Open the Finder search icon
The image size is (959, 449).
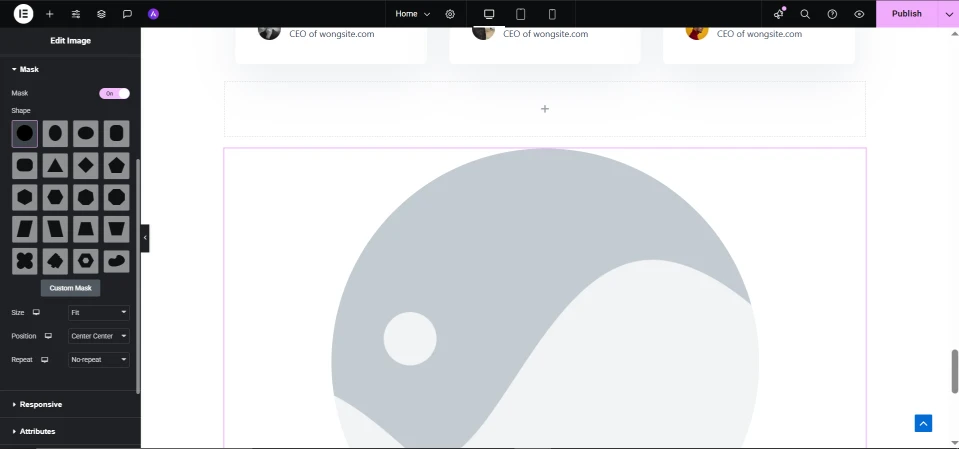point(805,14)
